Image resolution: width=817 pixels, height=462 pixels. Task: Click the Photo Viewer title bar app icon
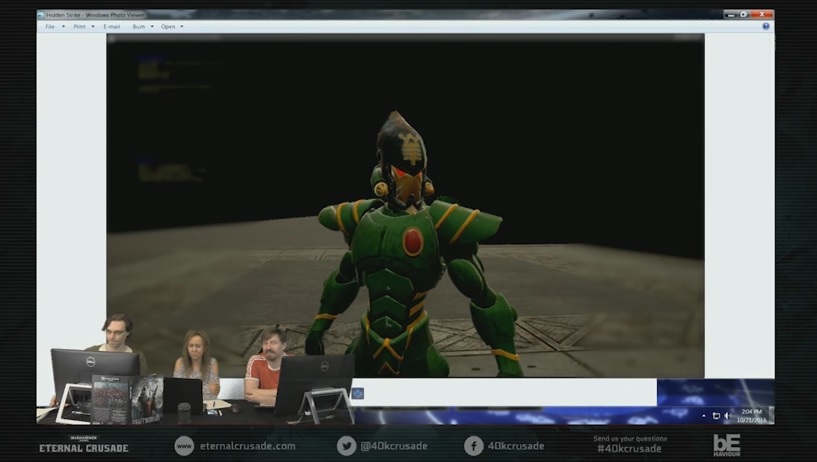(41, 15)
